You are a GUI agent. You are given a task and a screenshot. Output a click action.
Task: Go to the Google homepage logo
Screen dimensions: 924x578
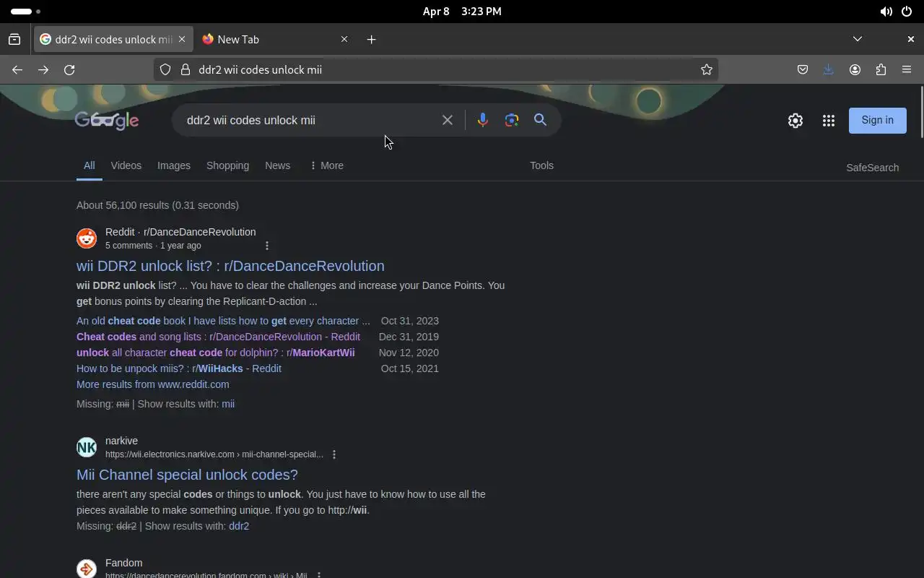pyautogui.click(x=107, y=121)
